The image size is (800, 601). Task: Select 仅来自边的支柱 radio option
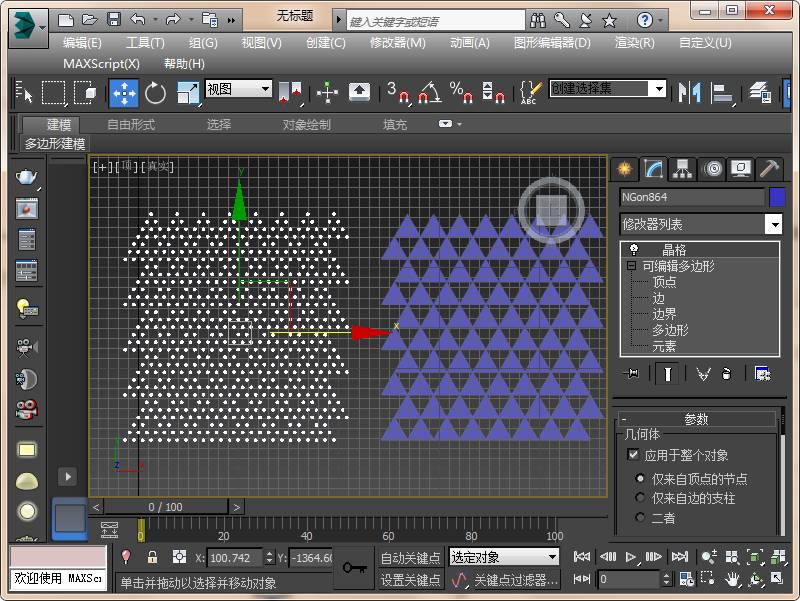(640, 497)
